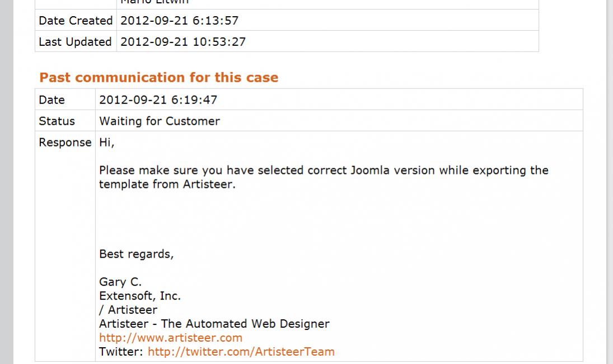Click the communication date 2012-09-21 6:19:47

pos(158,100)
